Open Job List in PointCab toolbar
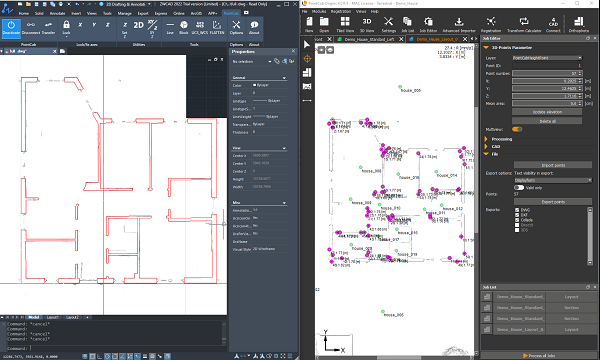The width and height of the screenshot is (600, 360). coord(407,25)
